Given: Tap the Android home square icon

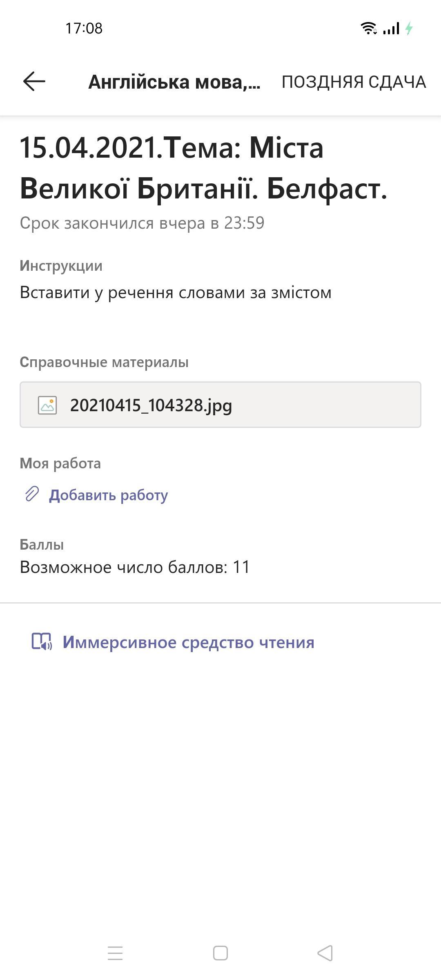Looking at the screenshot, I should [x=220, y=953].
